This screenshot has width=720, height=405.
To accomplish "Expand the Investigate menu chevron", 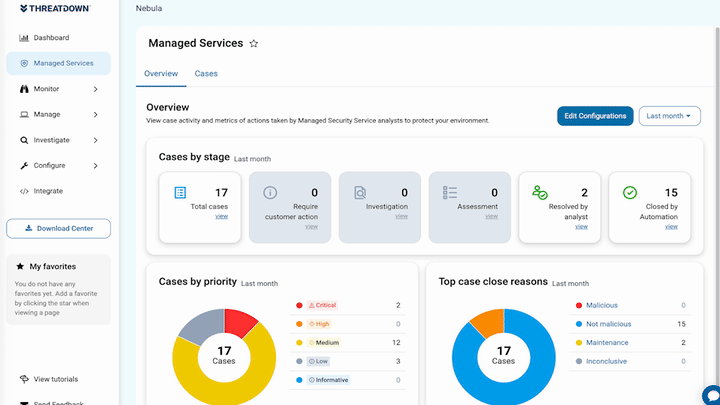I will pos(96,140).
